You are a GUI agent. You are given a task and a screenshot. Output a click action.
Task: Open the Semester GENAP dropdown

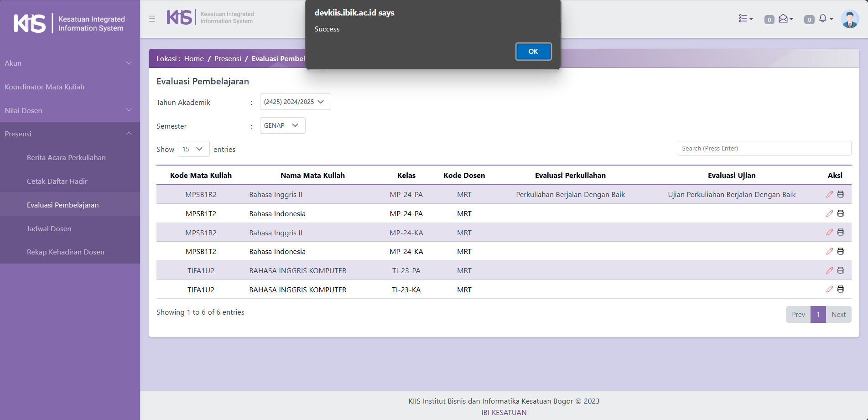tap(282, 125)
